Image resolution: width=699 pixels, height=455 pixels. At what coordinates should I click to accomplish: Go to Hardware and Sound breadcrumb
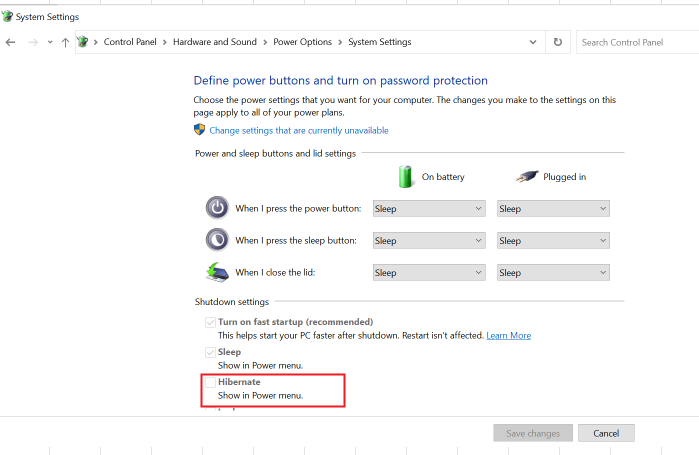[214, 42]
